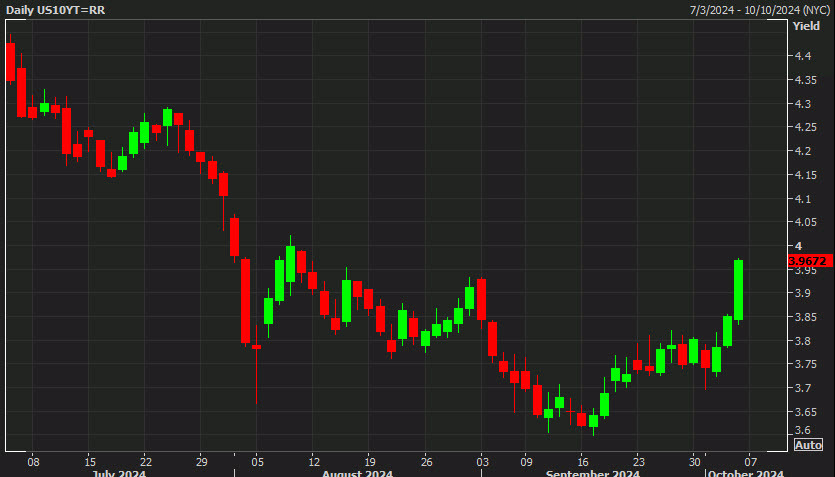Click the 05 date tick label
This screenshot has width=835, height=477.
258,462
